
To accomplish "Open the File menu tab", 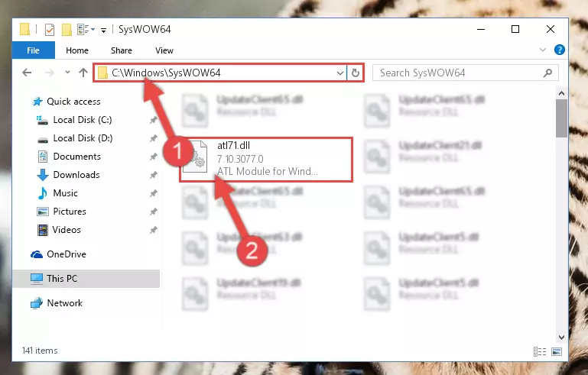I will click(x=34, y=50).
